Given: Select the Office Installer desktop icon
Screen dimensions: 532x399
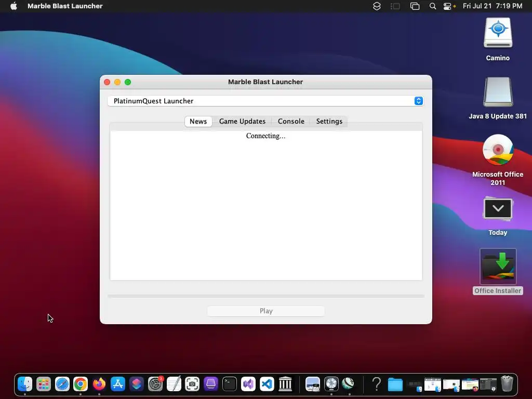Looking at the screenshot, I should pyautogui.click(x=498, y=267).
